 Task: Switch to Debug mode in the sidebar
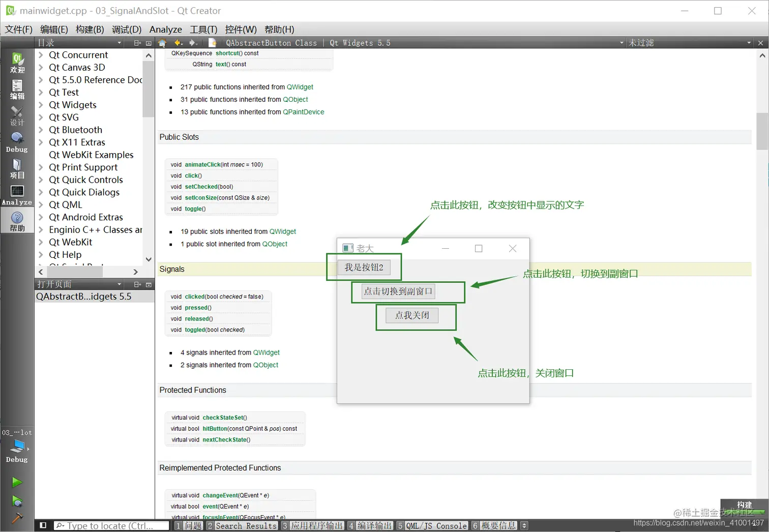[x=17, y=142]
